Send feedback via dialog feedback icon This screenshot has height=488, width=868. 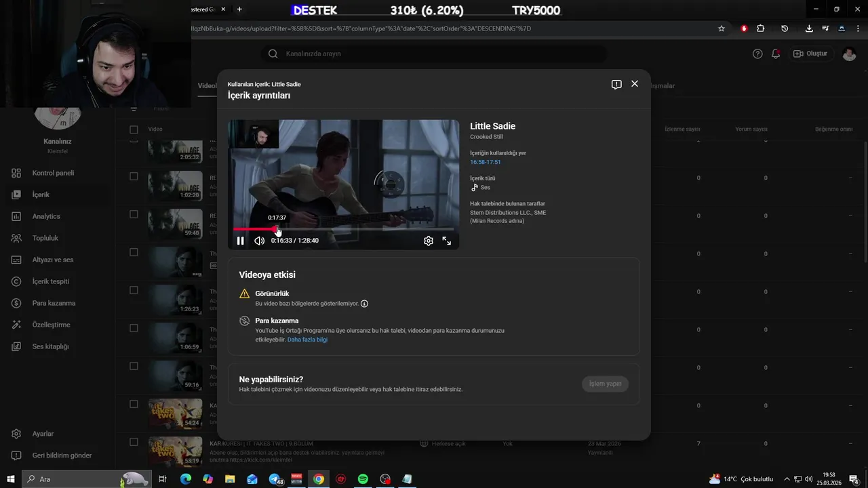click(616, 85)
